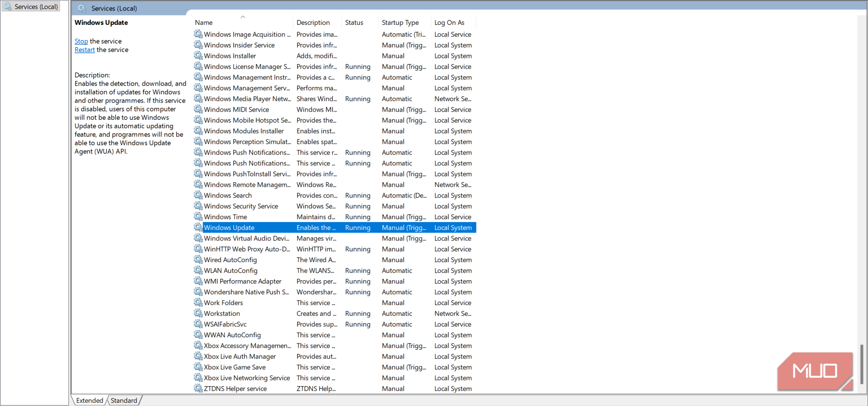
Task: Select the Wired AutoConfig service icon
Action: click(x=198, y=260)
